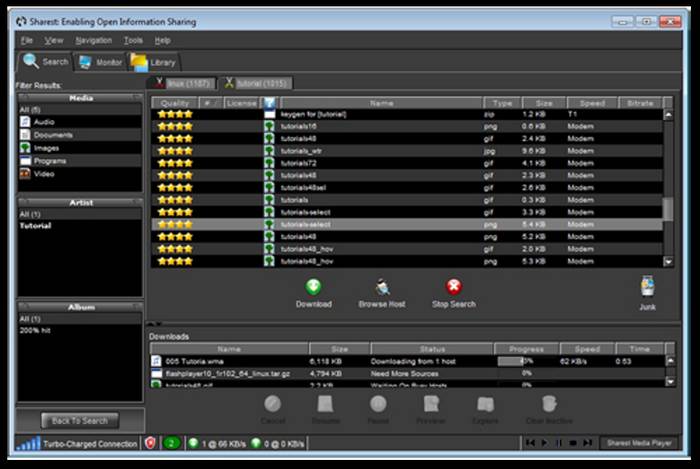Click the scroll down arrow of the search results list
Image resolution: width=700 pixels, height=469 pixels.
pos(668,261)
